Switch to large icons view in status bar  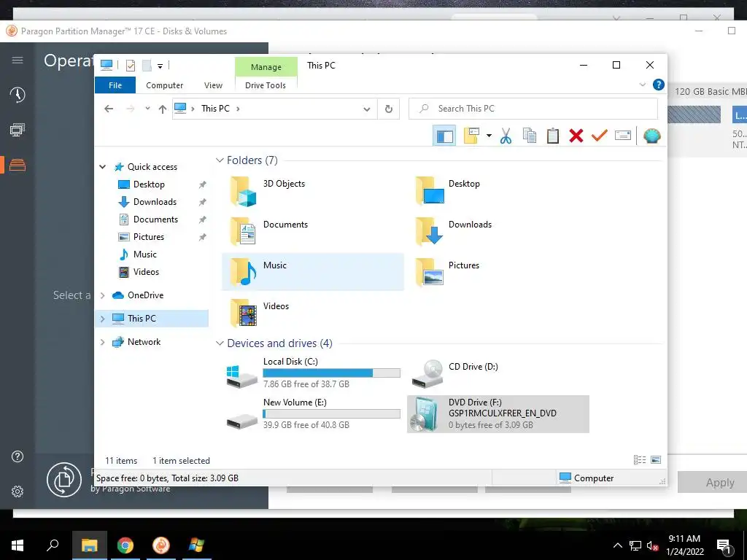656,459
